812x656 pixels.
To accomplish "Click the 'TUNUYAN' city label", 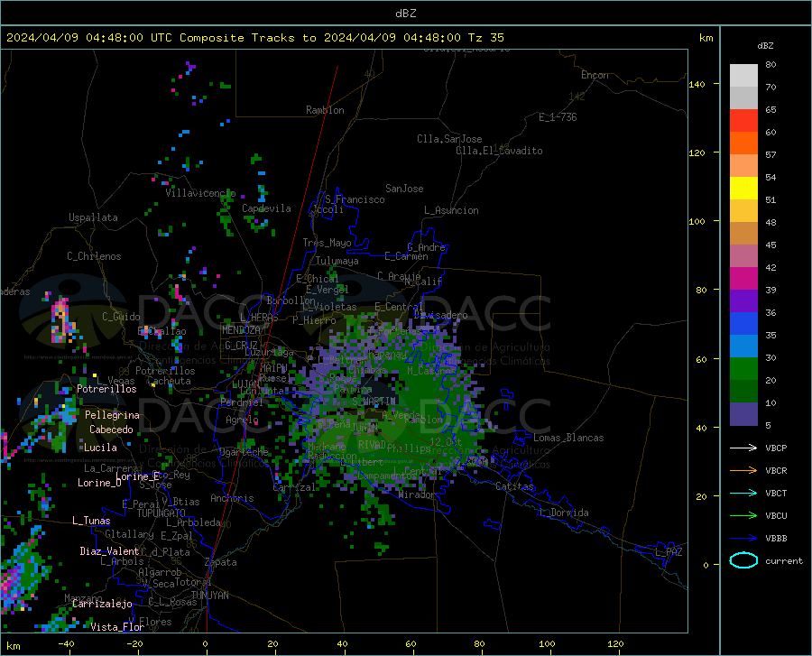I will pos(209,596).
